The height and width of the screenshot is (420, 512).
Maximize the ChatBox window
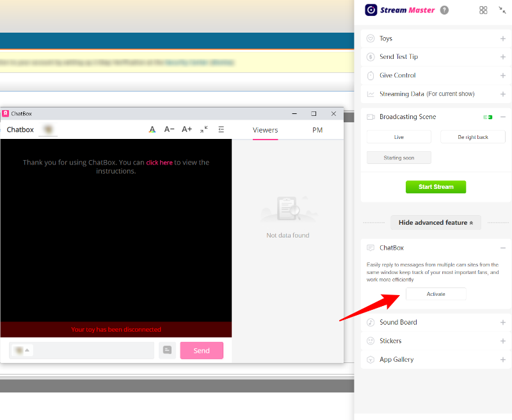pyautogui.click(x=314, y=114)
